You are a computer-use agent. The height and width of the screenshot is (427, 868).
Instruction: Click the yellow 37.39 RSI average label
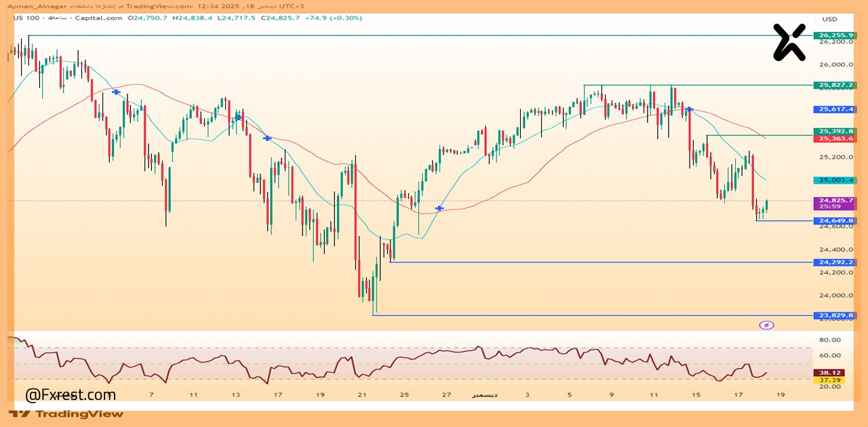click(833, 380)
